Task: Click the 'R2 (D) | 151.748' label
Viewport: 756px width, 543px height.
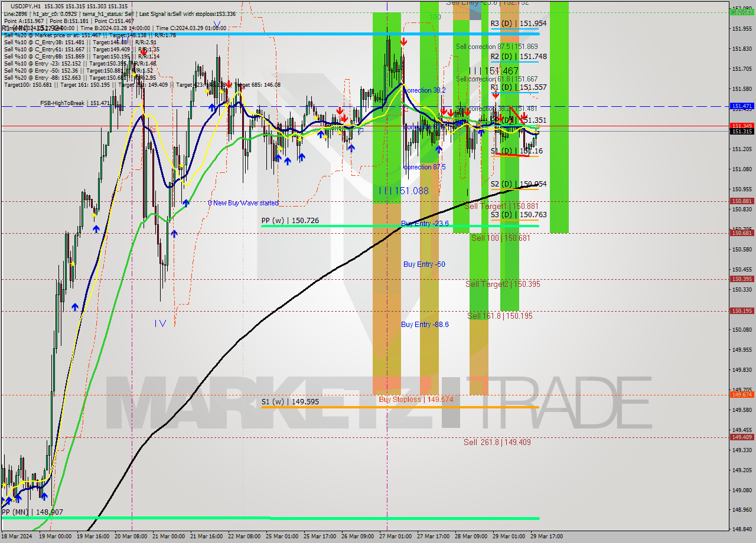Action: coord(519,57)
